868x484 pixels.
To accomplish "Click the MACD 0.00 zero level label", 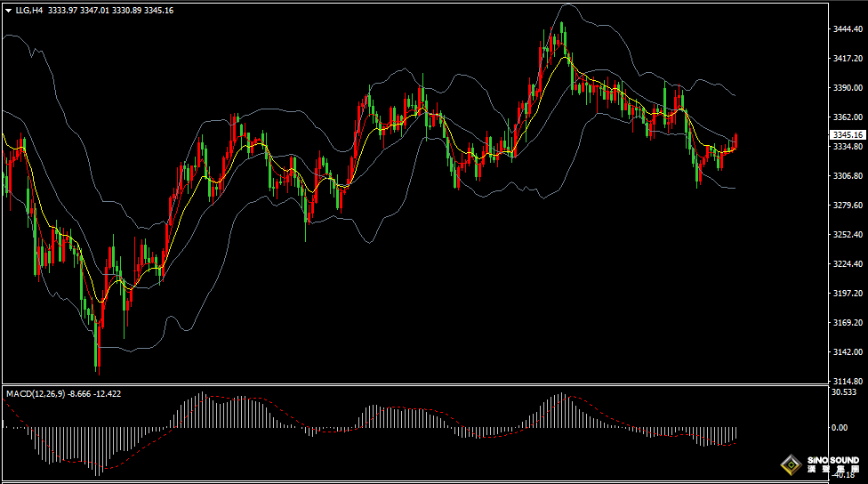I will click(x=839, y=428).
